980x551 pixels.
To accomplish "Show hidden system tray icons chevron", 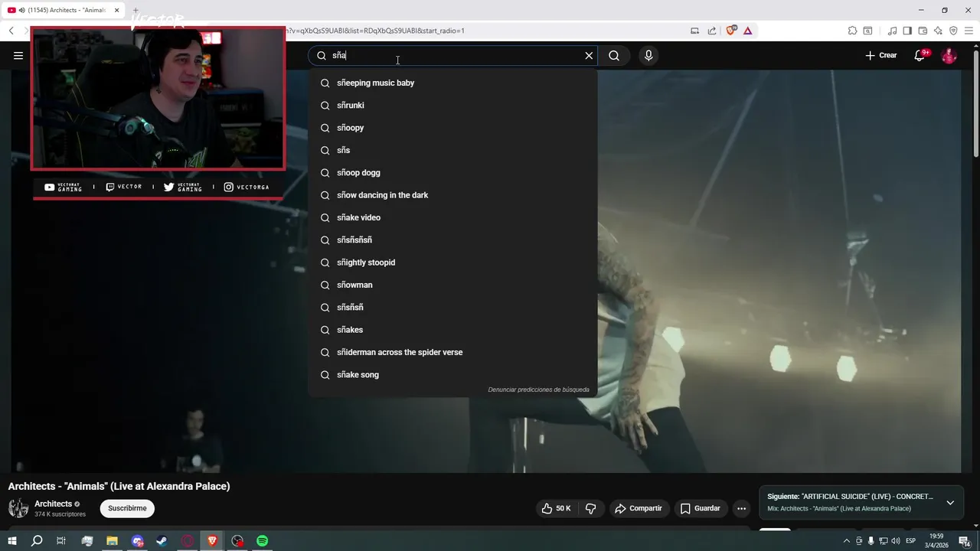I will [x=846, y=541].
